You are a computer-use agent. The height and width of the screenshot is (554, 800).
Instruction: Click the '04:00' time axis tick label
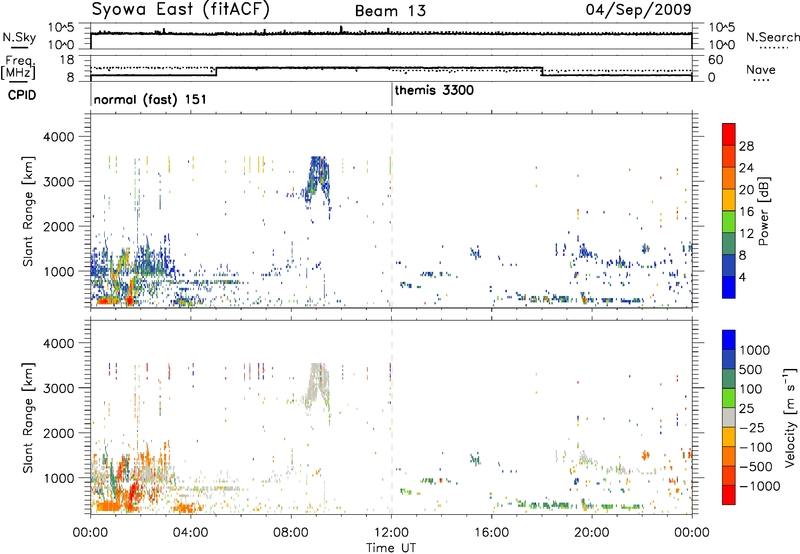[x=191, y=533]
